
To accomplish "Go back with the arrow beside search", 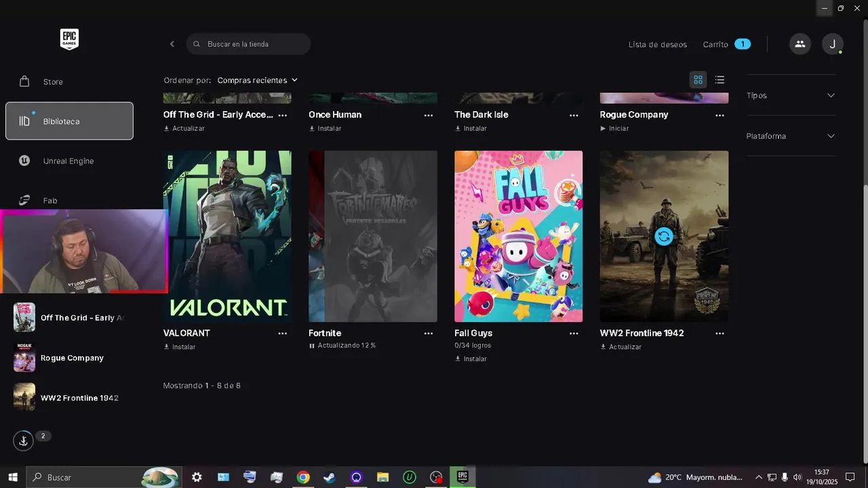I will (x=172, y=44).
